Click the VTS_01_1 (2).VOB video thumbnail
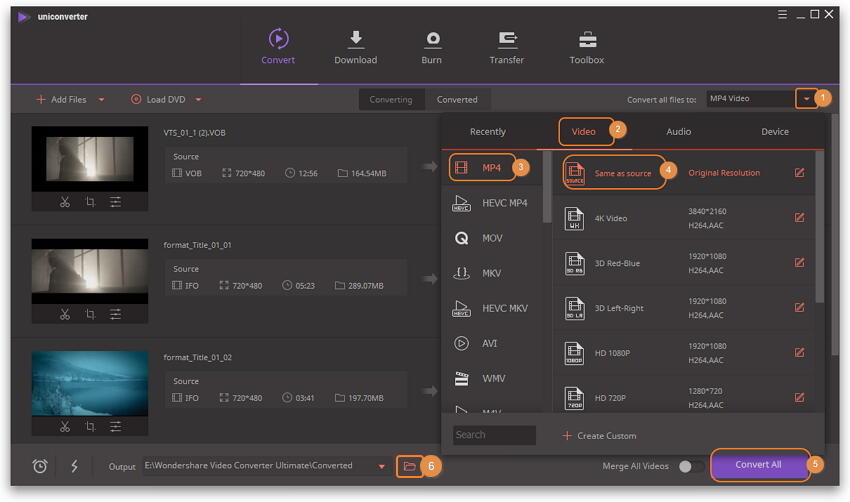The width and height of the screenshot is (850, 502). click(90, 159)
